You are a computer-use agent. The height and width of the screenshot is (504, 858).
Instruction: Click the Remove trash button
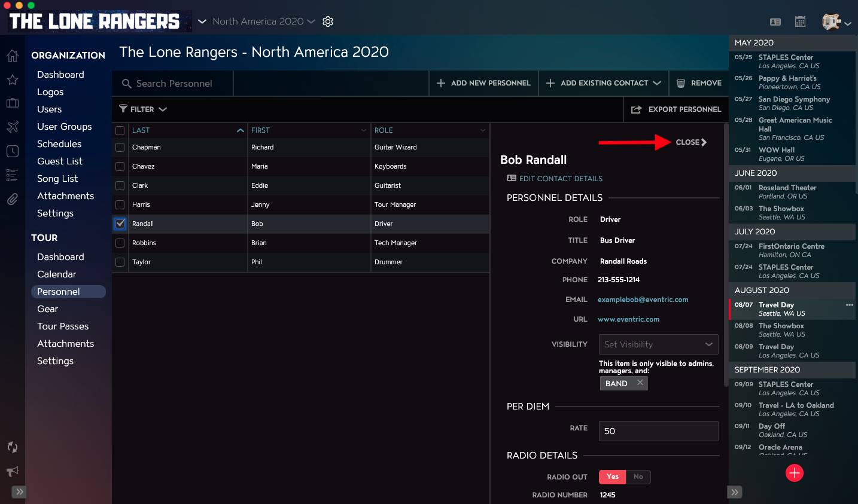(699, 83)
